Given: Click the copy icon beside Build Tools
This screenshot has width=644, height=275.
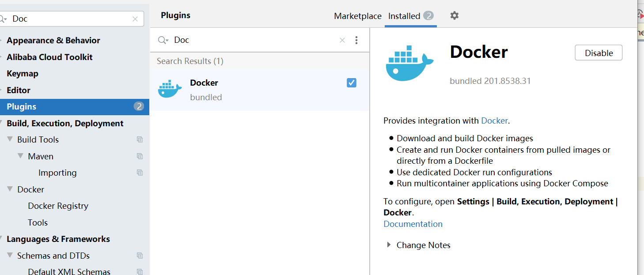Looking at the screenshot, I should point(140,139).
